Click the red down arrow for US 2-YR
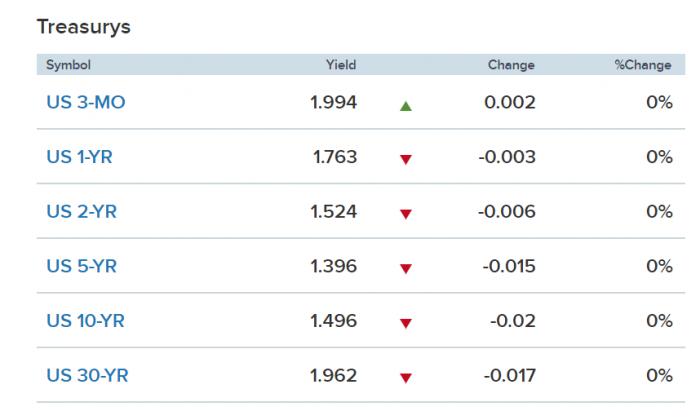The height and width of the screenshot is (420, 700). click(405, 214)
